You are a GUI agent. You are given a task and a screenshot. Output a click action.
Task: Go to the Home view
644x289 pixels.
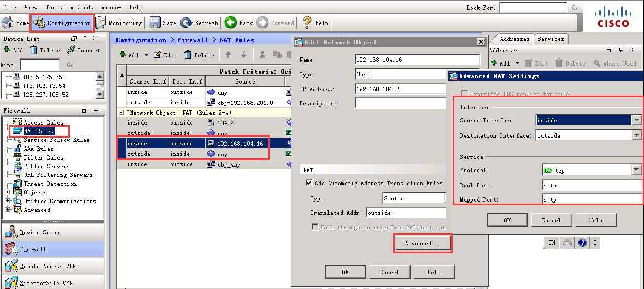coord(16,23)
